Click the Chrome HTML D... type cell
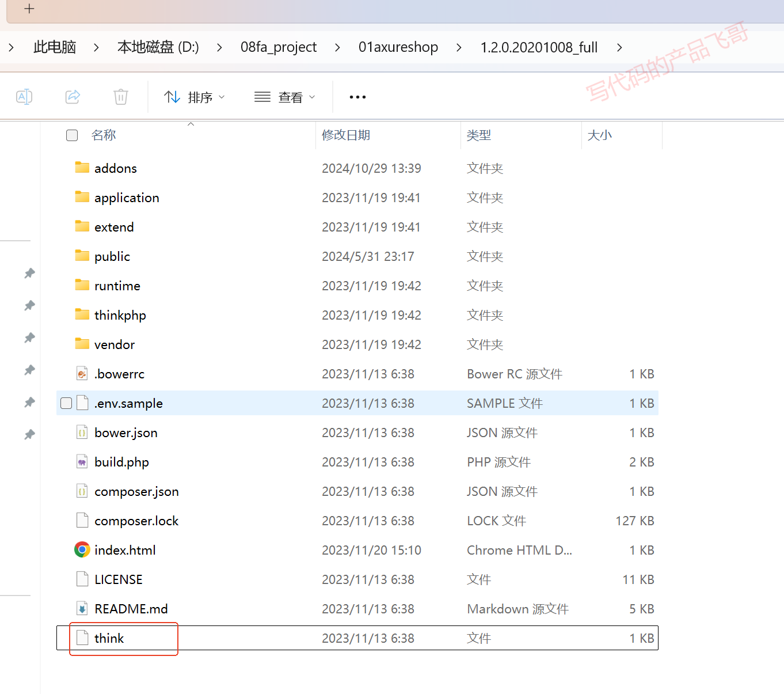The height and width of the screenshot is (694, 784). click(519, 550)
